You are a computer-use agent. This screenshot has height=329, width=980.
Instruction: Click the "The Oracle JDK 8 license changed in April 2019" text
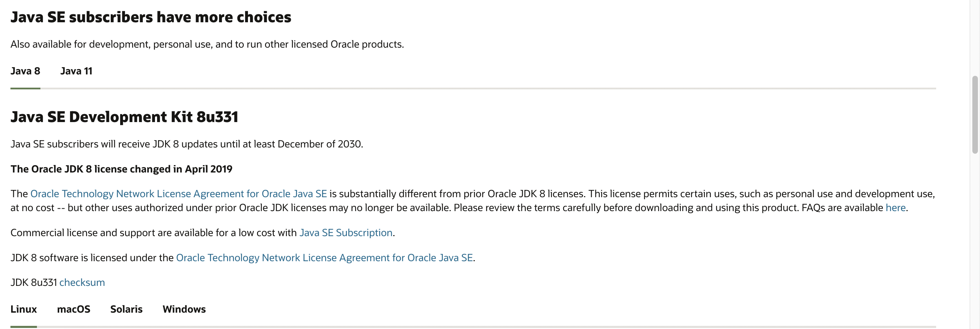tap(121, 169)
